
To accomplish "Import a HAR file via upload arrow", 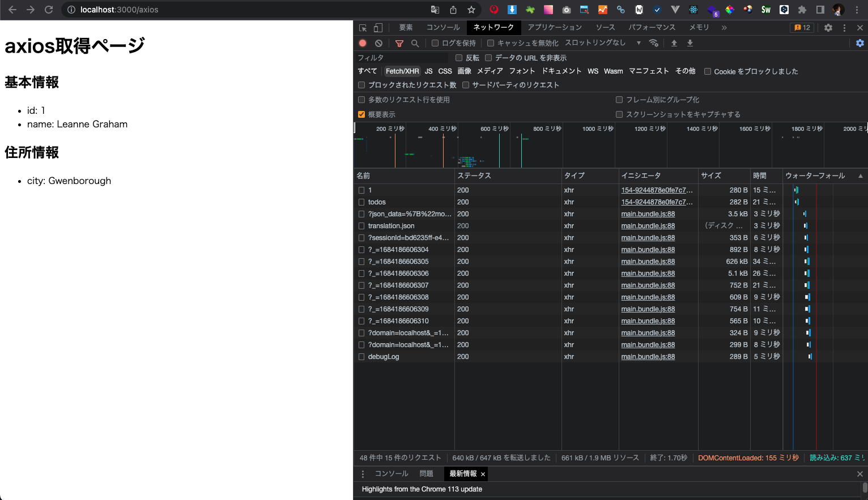I will (x=674, y=43).
